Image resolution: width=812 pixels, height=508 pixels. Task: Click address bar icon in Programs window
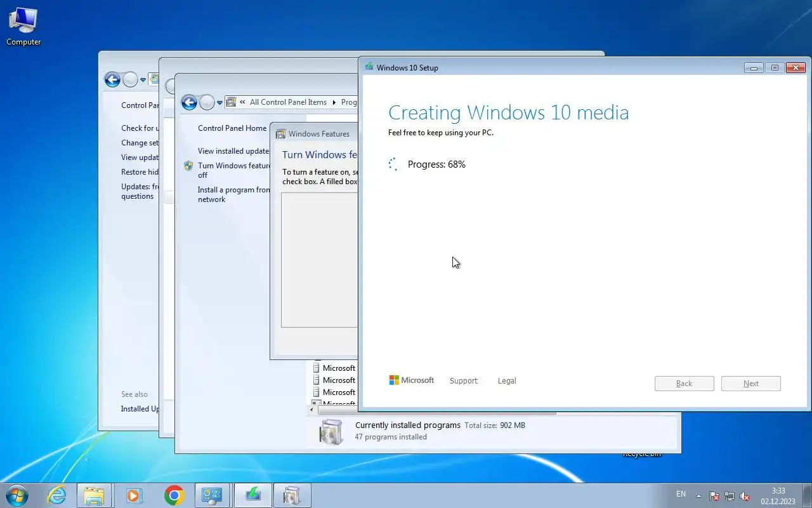232,102
